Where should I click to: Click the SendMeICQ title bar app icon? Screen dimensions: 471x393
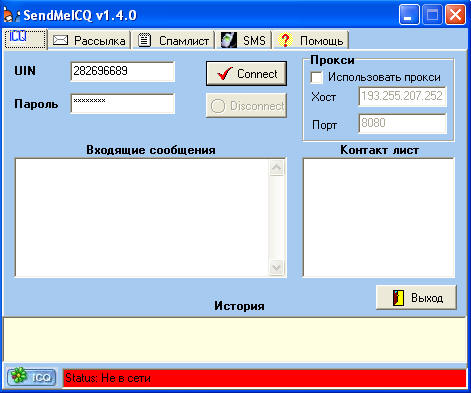(x=11, y=15)
